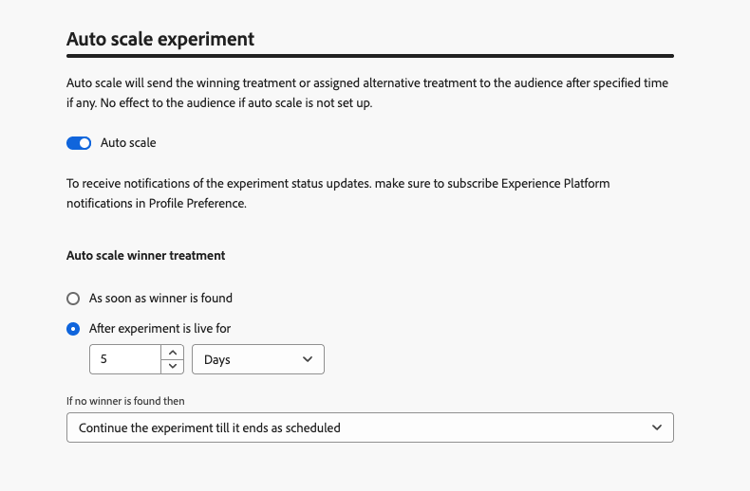Click the "If no winner is found then" label

(125, 401)
